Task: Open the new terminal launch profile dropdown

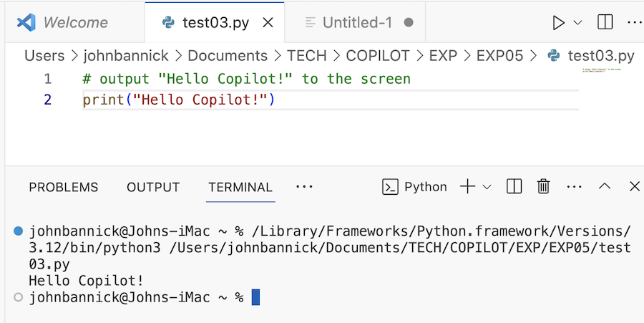Action: tap(487, 188)
